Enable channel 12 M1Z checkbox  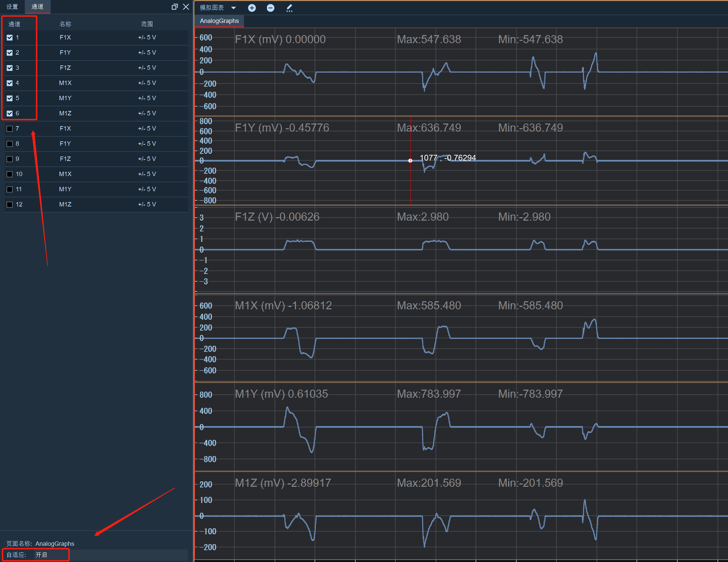10,204
